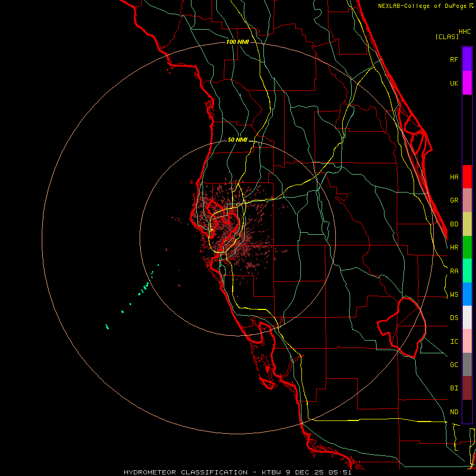476x476 pixels.
Task: Click the BI brown legend swatch
Action: click(x=467, y=388)
